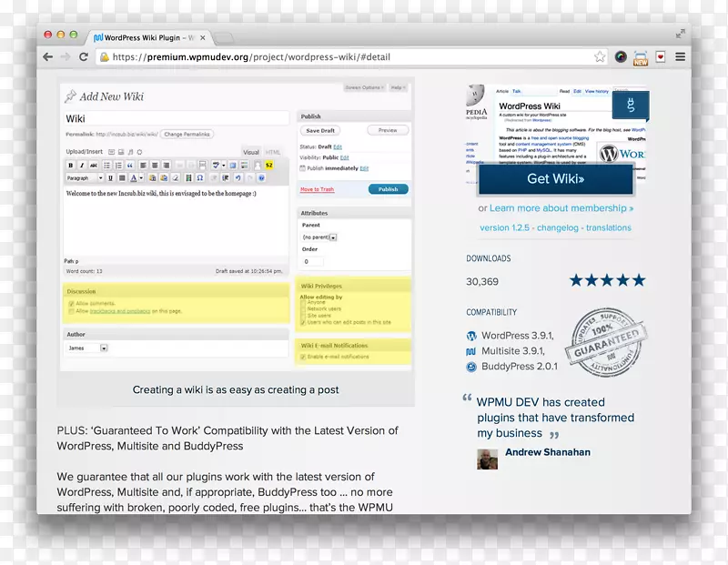Insert an unordered bullet list
This screenshot has height=565, width=728.
pyautogui.click(x=106, y=166)
